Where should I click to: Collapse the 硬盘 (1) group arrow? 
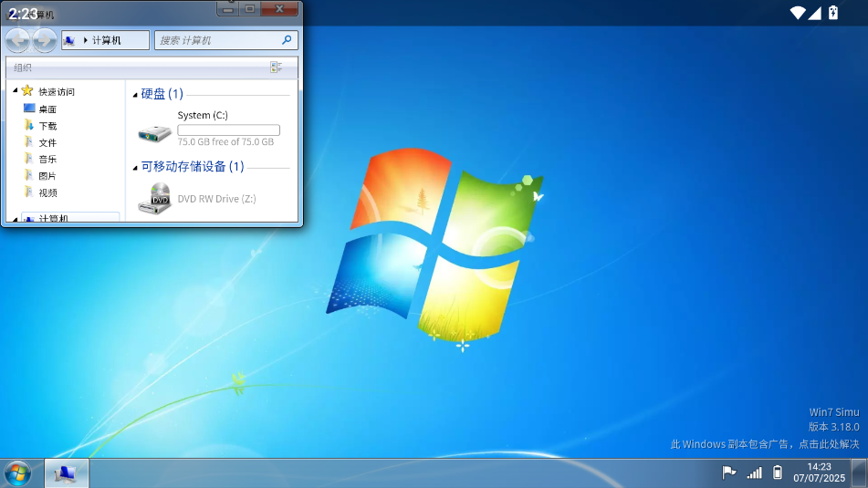pos(135,95)
